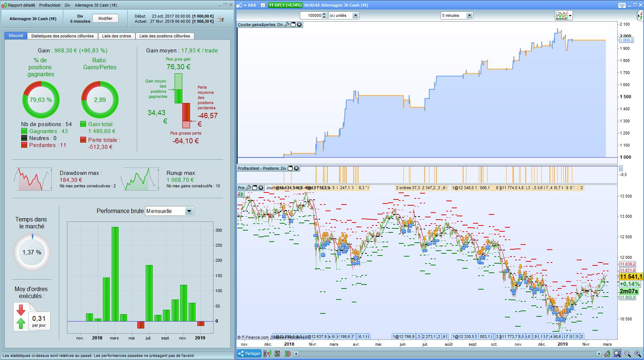Open the order book icon in bottom toolbar

click(287, 354)
